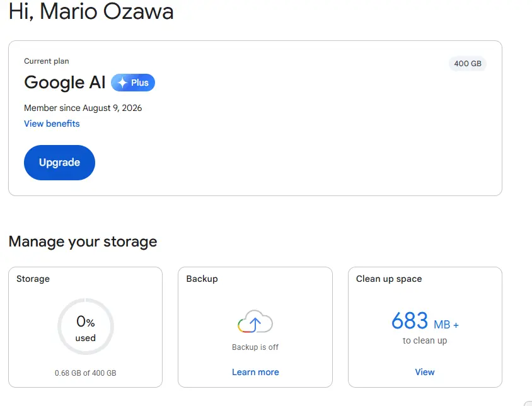Open the Backup card heading
The height and width of the screenshot is (406, 532).
tap(202, 279)
